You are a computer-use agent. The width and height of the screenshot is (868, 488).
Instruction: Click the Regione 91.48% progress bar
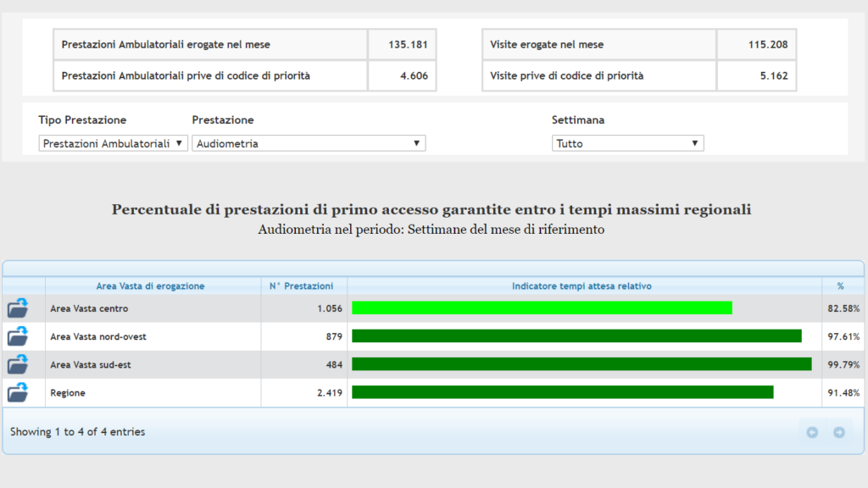562,393
